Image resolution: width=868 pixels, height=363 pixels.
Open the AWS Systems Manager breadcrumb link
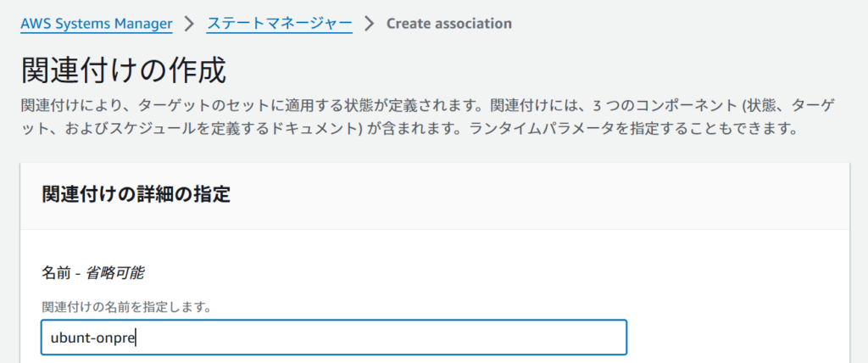tap(97, 24)
